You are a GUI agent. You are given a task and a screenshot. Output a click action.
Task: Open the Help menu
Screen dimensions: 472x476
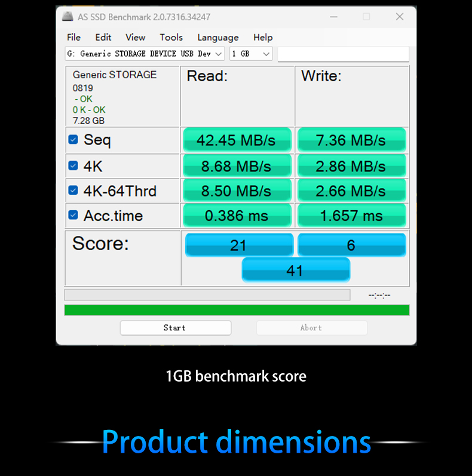click(x=263, y=37)
